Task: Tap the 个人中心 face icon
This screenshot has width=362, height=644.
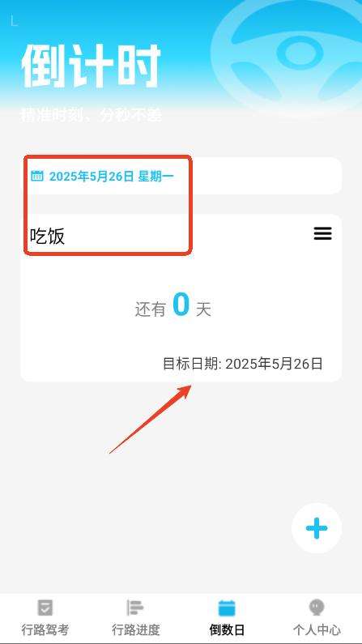Action: (x=317, y=607)
